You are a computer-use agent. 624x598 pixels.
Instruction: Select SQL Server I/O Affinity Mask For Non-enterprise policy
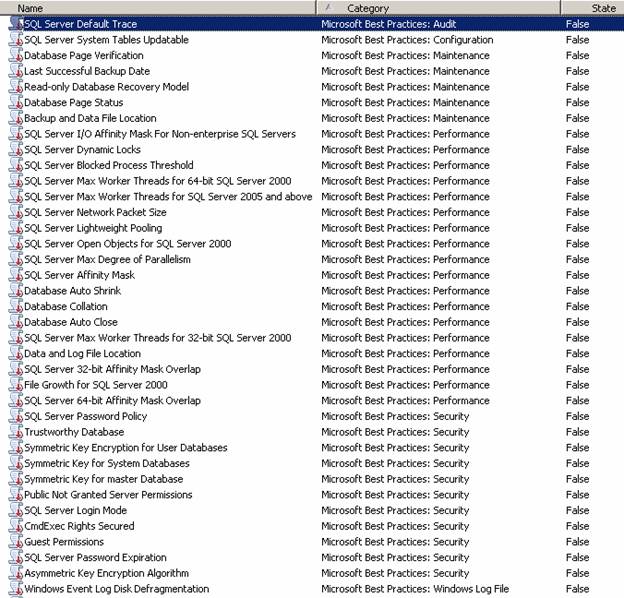point(160,134)
